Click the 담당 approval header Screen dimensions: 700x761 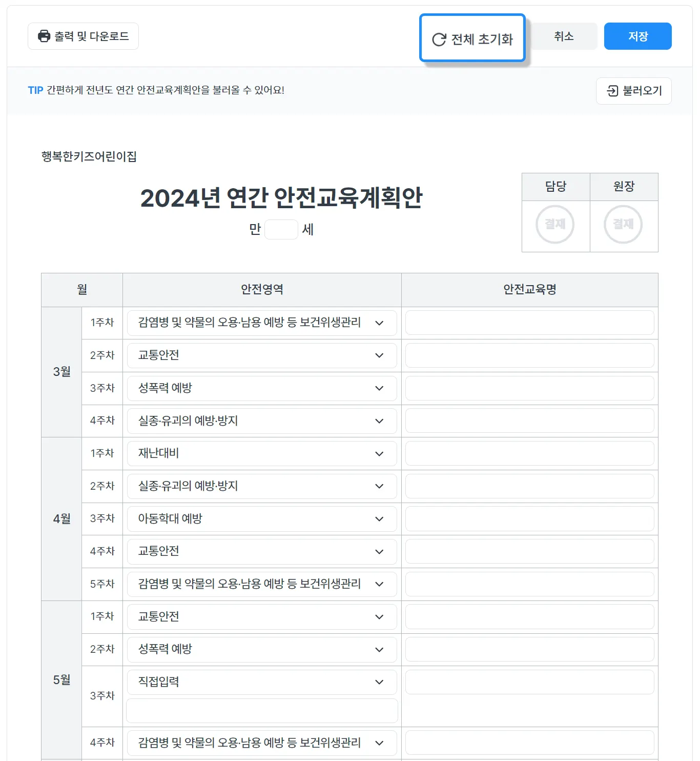556,187
